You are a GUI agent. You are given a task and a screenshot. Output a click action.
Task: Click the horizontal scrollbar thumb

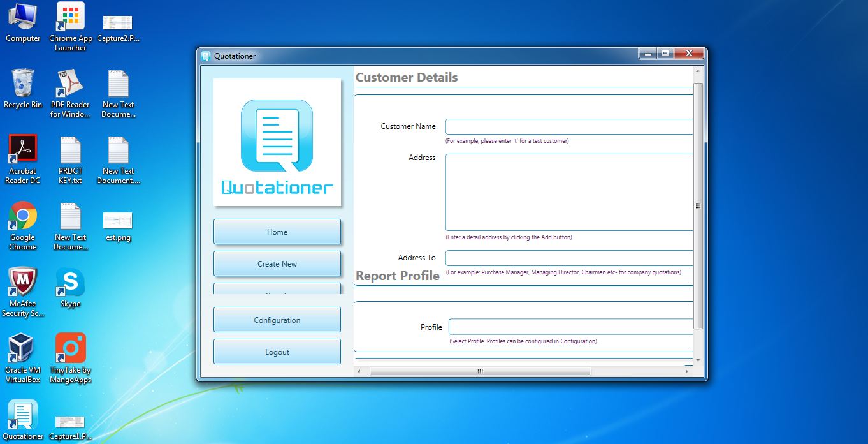[481, 371]
